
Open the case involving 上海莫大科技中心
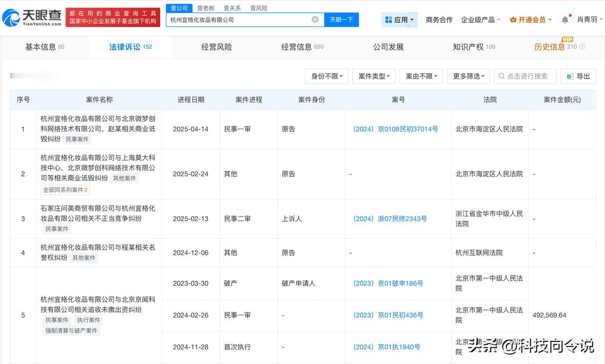point(98,168)
